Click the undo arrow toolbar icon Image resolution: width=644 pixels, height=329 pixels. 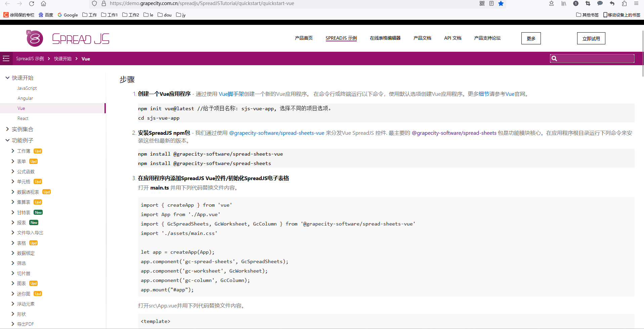[x=612, y=3]
